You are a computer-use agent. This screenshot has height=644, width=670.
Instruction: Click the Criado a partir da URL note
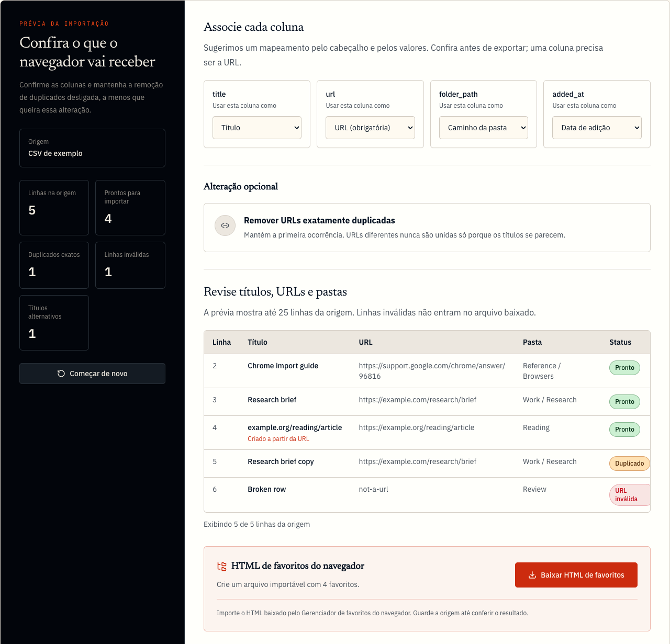(x=278, y=439)
